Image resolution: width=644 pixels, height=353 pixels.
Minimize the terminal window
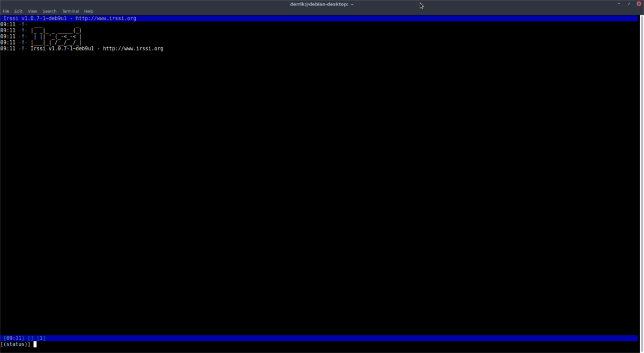[619, 4]
